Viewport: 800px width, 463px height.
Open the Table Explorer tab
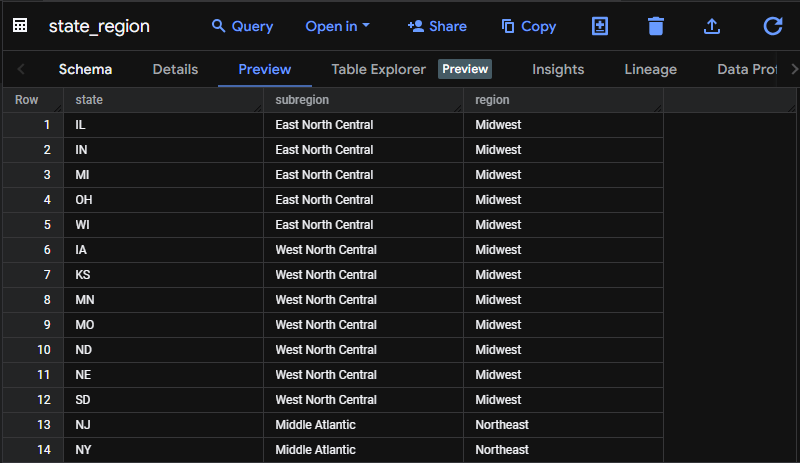[x=379, y=69]
